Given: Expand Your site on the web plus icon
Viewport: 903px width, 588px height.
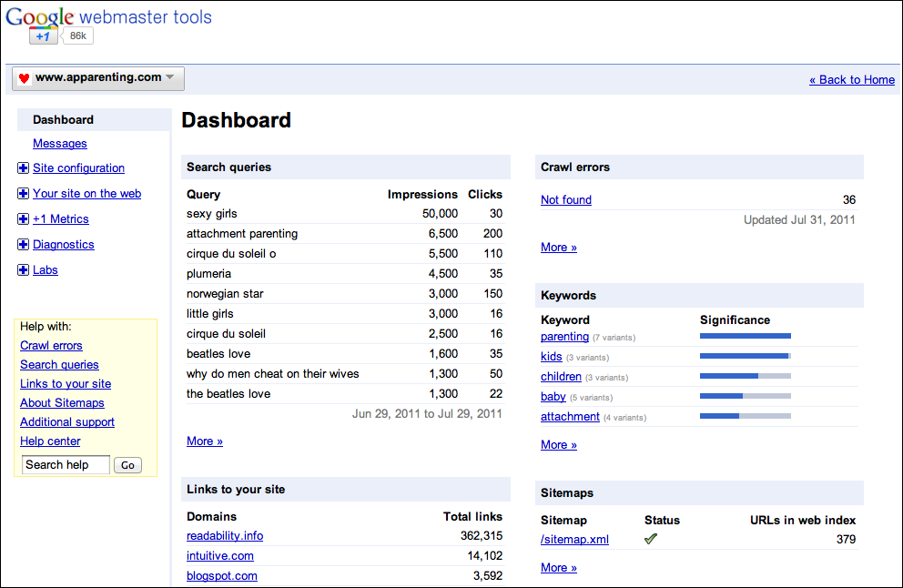Looking at the screenshot, I should 23,194.
